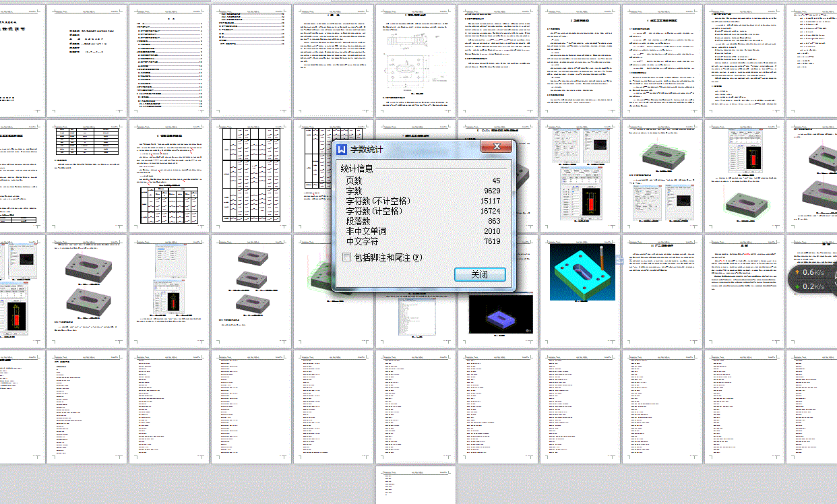Click the 关闭 button in the dialog

pyautogui.click(x=479, y=274)
